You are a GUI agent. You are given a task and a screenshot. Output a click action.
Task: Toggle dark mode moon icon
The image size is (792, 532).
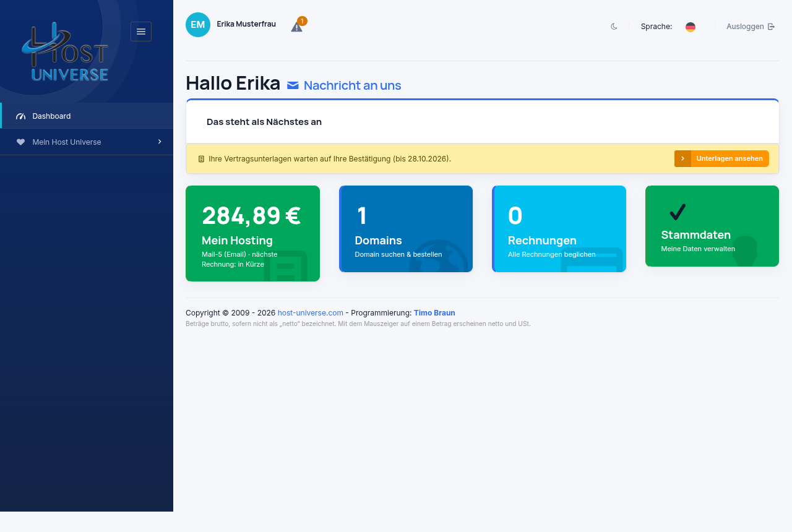point(614,27)
